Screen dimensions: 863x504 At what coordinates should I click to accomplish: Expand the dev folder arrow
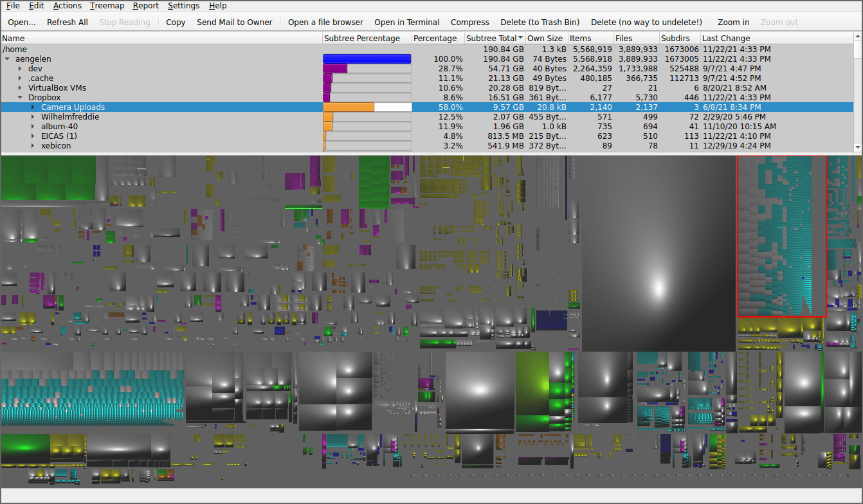tap(20, 69)
